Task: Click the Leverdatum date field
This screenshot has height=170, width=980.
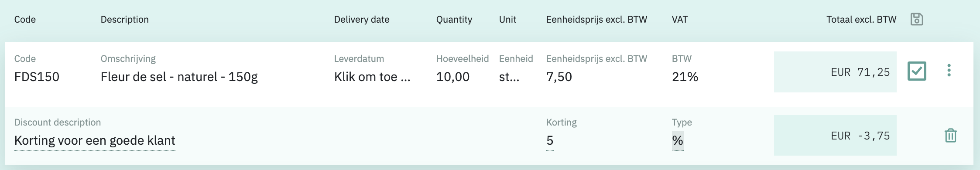Action: click(x=374, y=77)
